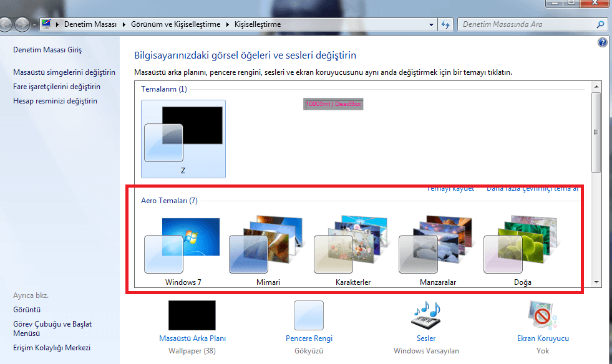The width and height of the screenshot is (612, 364).
Task: Click the search magnifier icon
Action: tap(600, 24)
